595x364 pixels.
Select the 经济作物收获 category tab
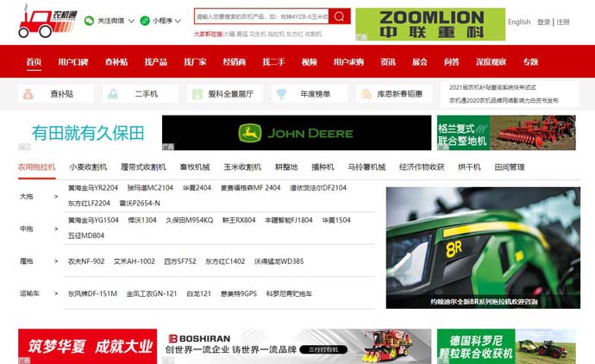point(422,167)
